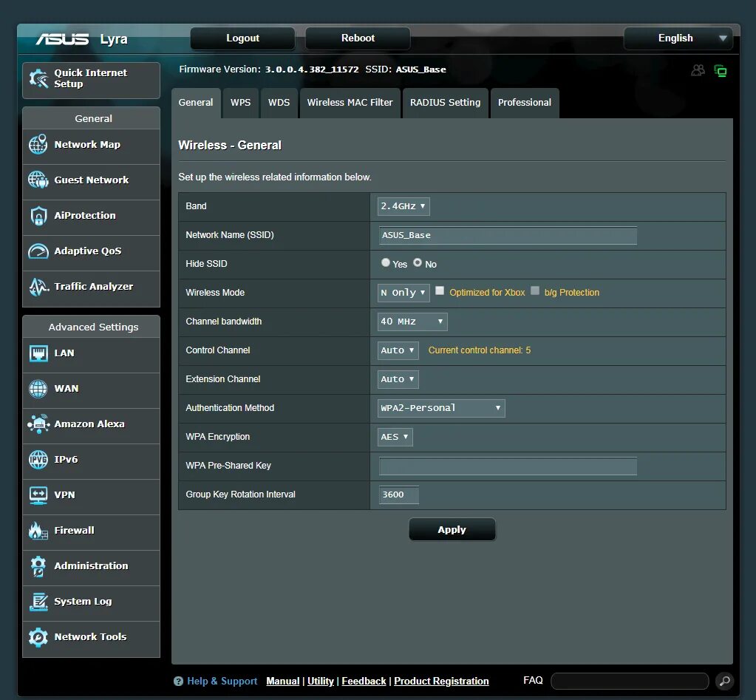756x700 pixels.
Task: Click the Network Name SSID input field
Action: 508,235
